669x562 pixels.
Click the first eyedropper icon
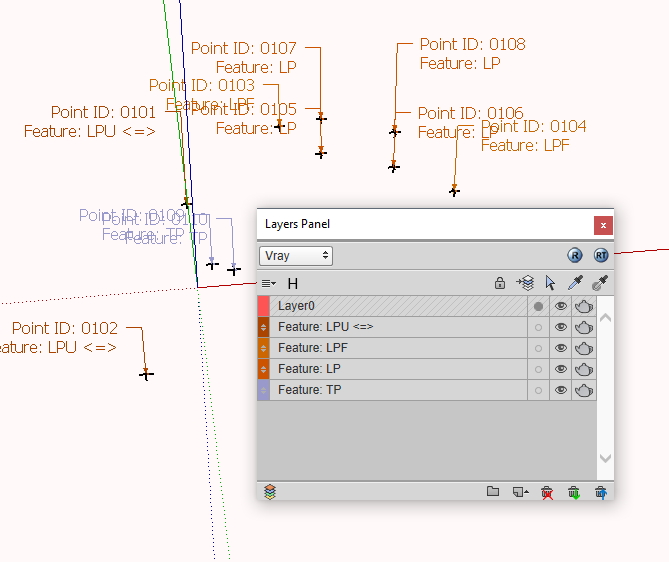(576, 284)
